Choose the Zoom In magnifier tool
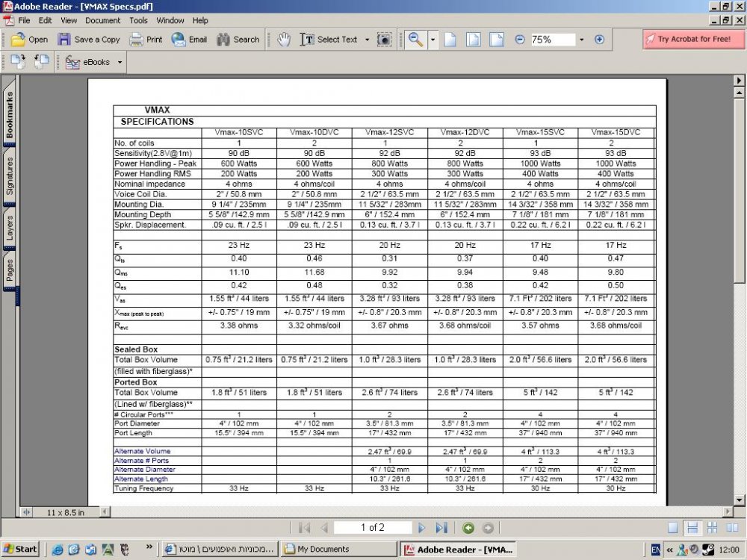This screenshot has width=747, height=560. (416, 40)
